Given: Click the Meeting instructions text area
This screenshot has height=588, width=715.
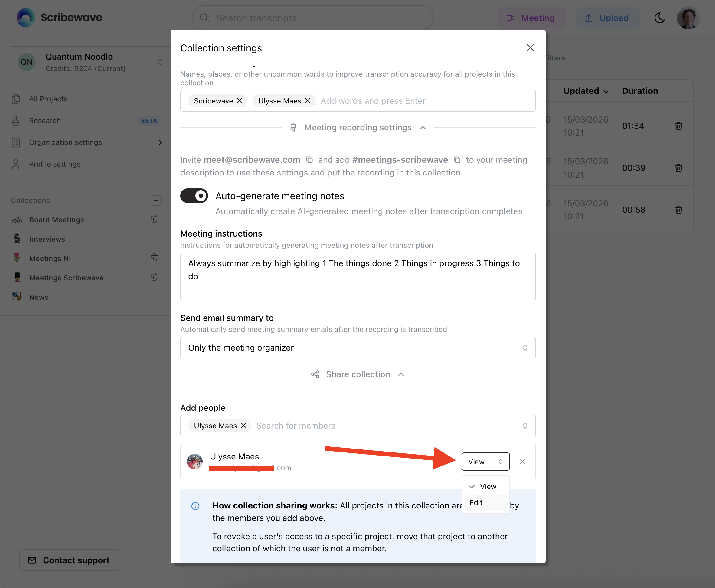Looking at the screenshot, I should 358,276.
